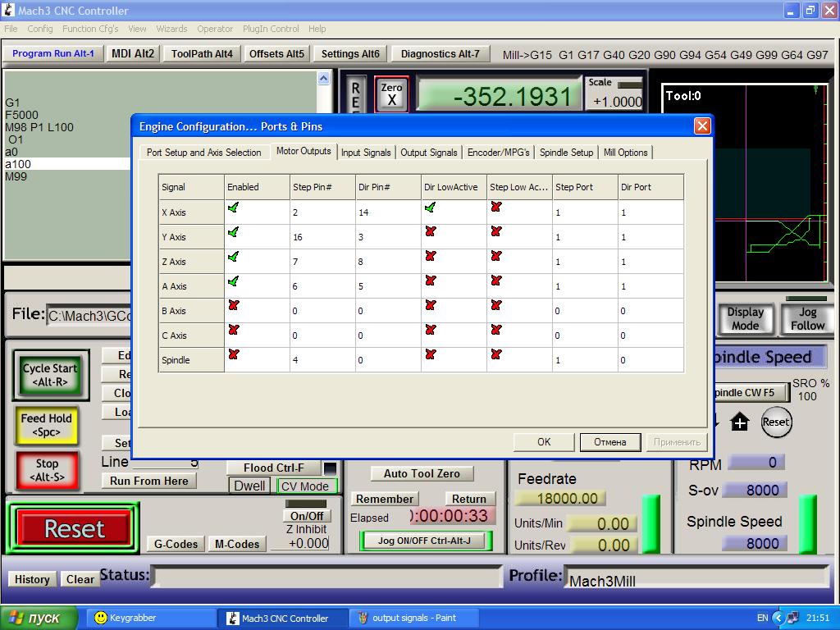Toggle A Axis Dir LowActive cross
The image size is (840, 630).
(430, 281)
